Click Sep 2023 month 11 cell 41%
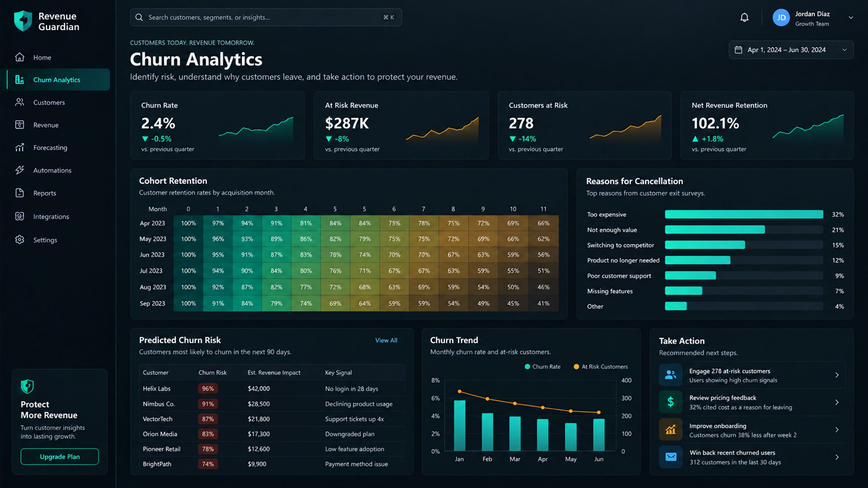The height and width of the screenshot is (488, 868). tap(543, 303)
